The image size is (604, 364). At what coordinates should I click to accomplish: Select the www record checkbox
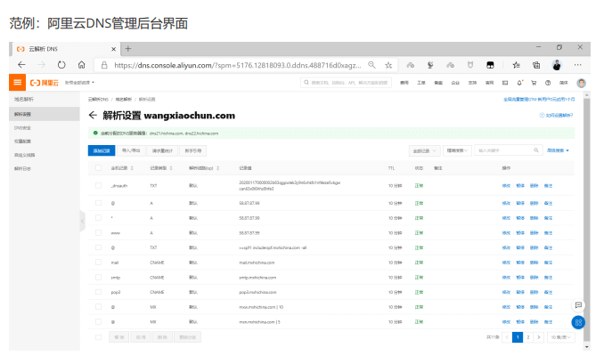(x=98, y=233)
